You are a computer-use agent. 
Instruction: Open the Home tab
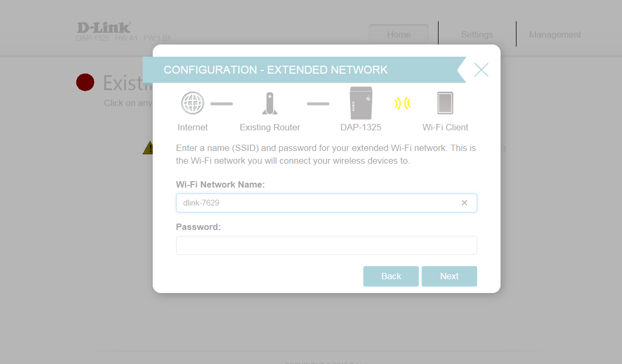tap(399, 34)
